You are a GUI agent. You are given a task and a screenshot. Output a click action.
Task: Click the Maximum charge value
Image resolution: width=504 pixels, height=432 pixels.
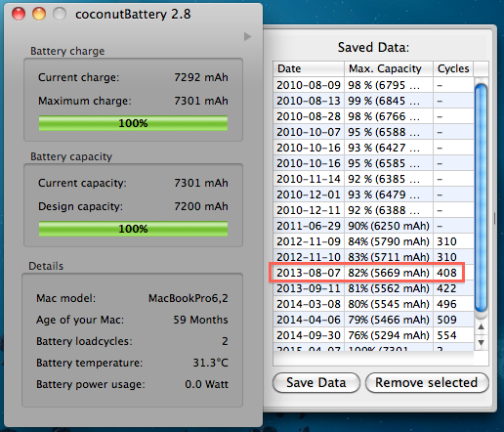click(x=201, y=101)
